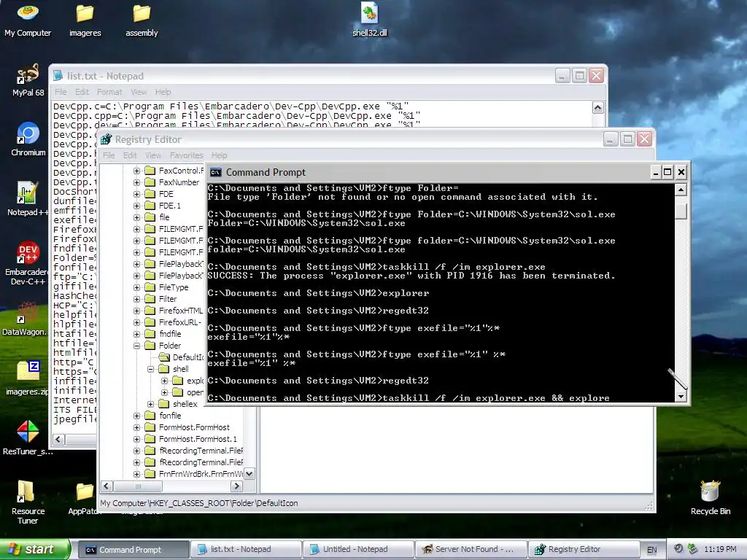
Task: Expand the fndfile registry key
Action: coord(136,334)
